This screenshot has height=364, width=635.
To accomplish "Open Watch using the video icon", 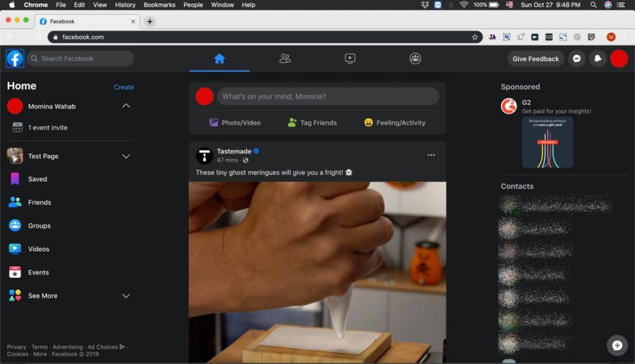I will (350, 58).
